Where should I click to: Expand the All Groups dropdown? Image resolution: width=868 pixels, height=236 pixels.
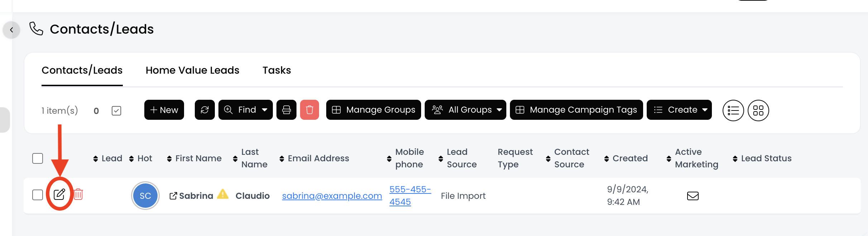[465, 110]
